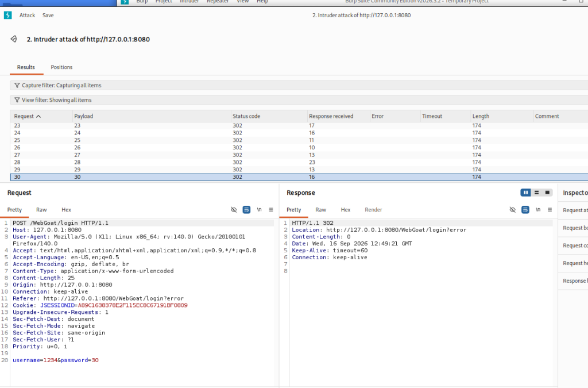This screenshot has height=388, width=588.
Task: Select Raw tab in Response panel
Action: coord(320,210)
